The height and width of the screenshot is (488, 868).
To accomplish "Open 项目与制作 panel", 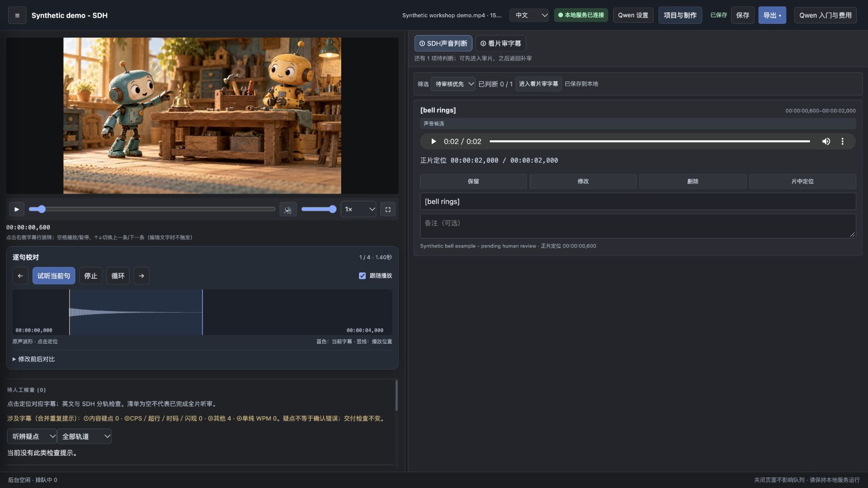I will pos(680,15).
